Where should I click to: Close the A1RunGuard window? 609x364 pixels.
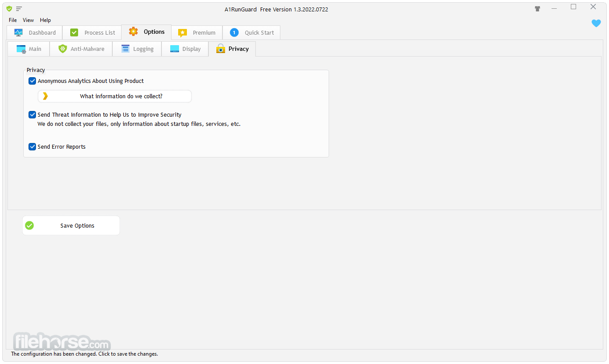(593, 7)
